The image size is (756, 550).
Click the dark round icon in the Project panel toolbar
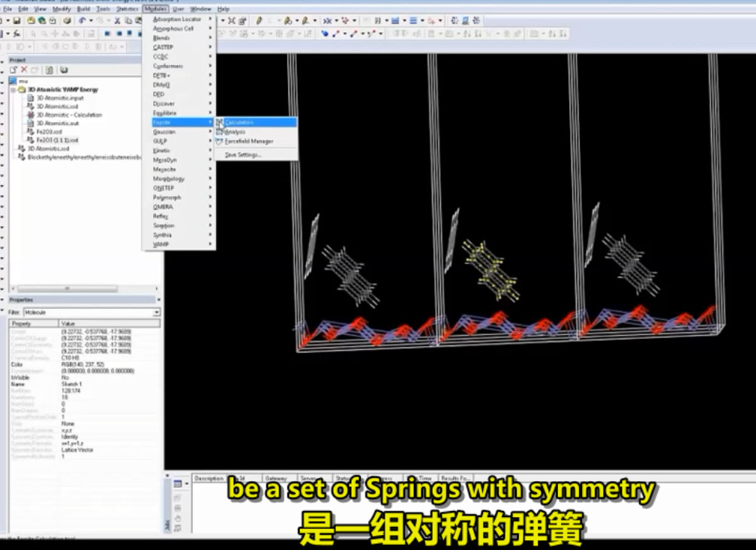tap(64, 70)
